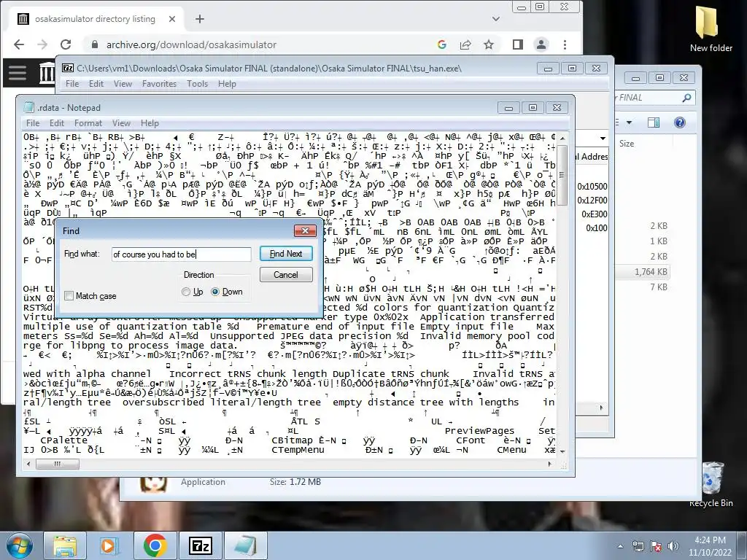The width and height of the screenshot is (747, 560).
Task: Open 7-Zip File menu
Action: 72,84
